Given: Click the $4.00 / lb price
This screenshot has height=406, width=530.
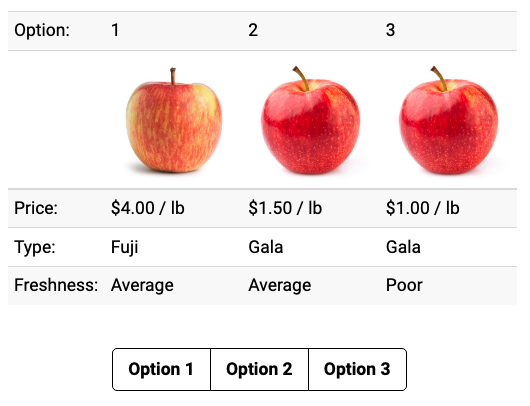Looking at the screenshot, I should coord(147,208).
